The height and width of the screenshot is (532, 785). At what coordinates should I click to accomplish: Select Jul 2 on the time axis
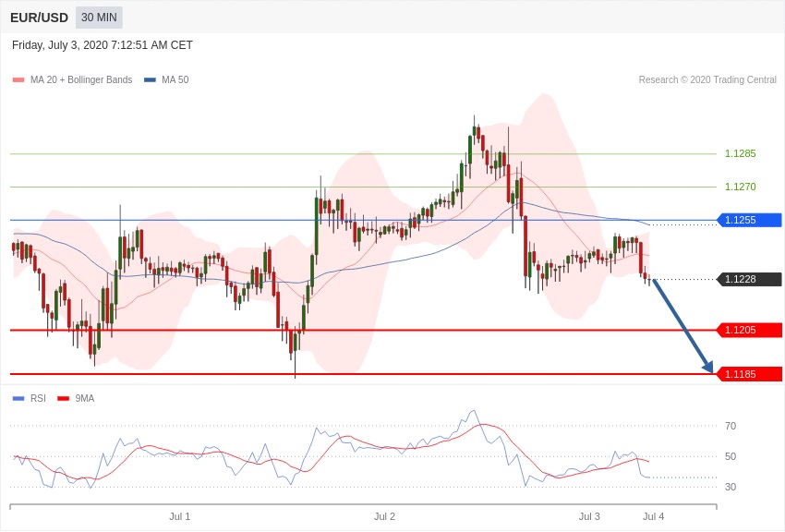click(x=384, y=516)
